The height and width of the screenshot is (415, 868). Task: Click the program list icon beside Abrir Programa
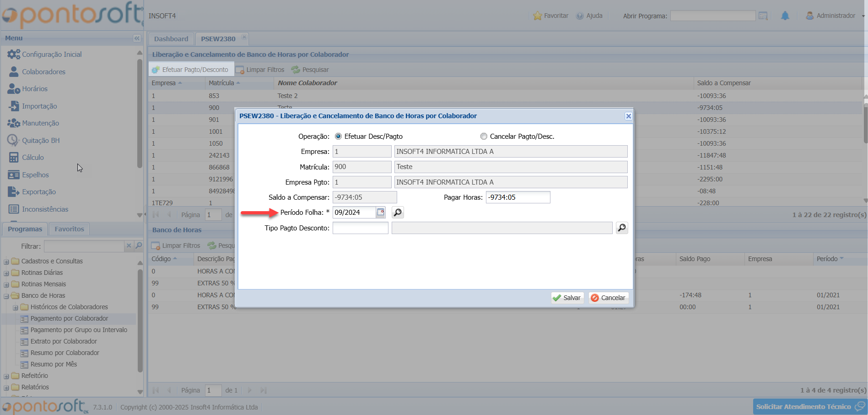763,16
